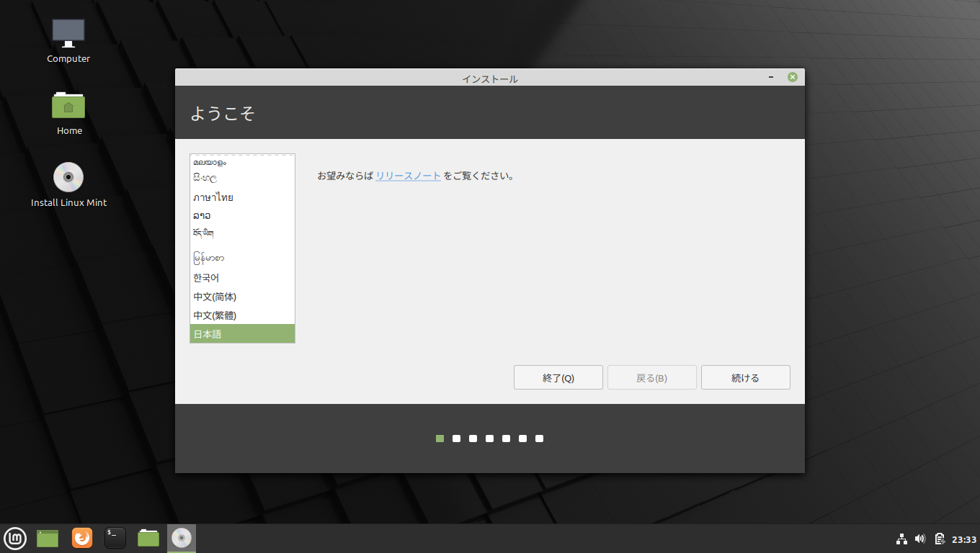Open the clipboard tray icon
The image size is (980, 553).
(940, 539)
